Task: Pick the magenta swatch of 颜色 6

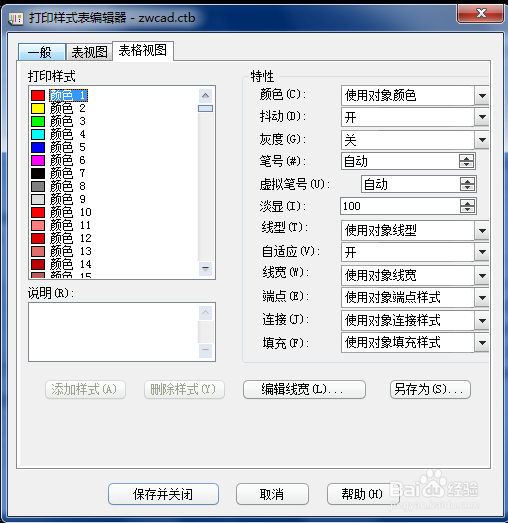Action: [x=38, y=160]
